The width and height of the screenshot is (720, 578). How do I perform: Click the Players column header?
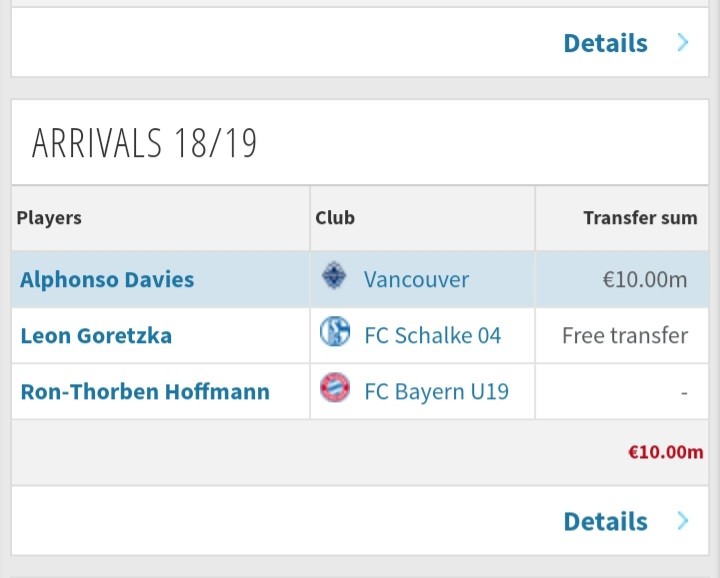pos(49,217)
